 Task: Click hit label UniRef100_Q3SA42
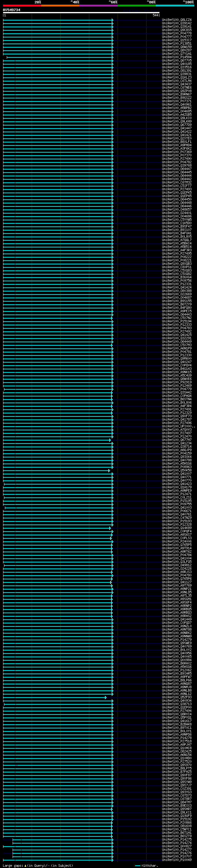[x=177, y=393]
